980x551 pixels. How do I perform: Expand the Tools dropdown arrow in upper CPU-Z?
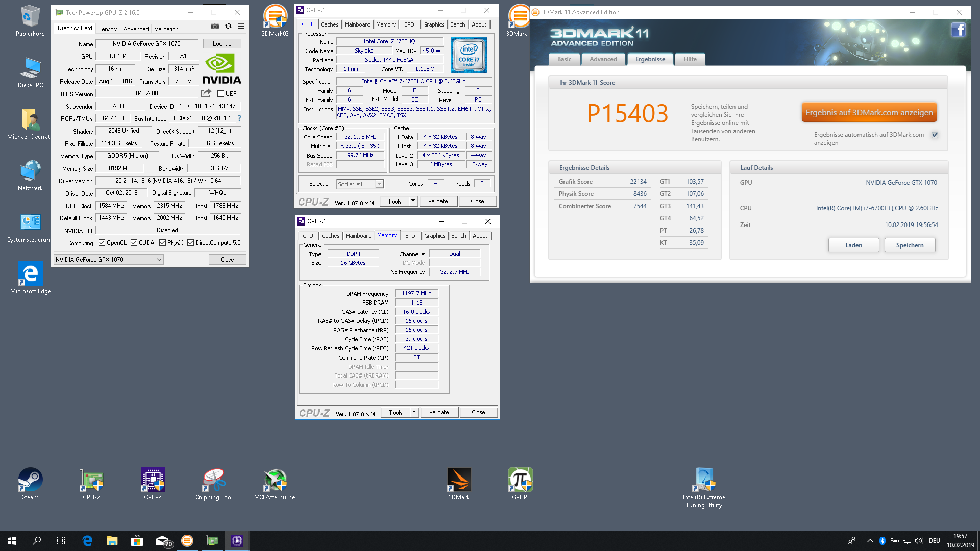413,201
